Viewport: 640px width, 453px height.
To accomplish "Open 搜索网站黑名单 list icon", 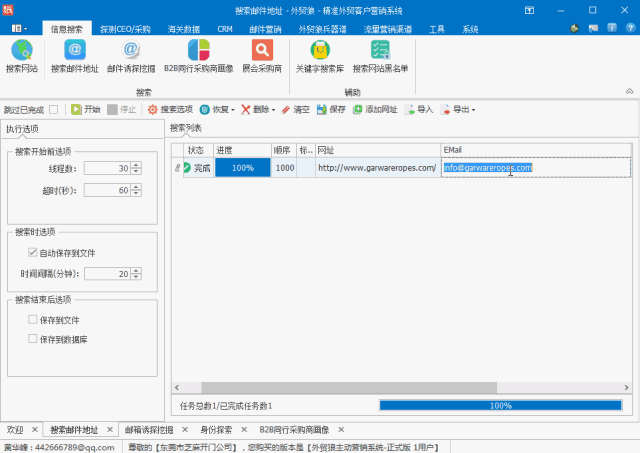I will pyautogui.click(x=380, y=50).
